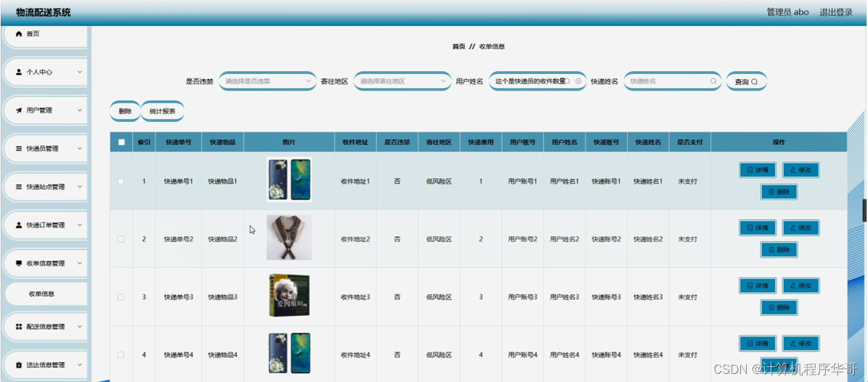Click 详情 for row 快递单号1

pos(758,170)
